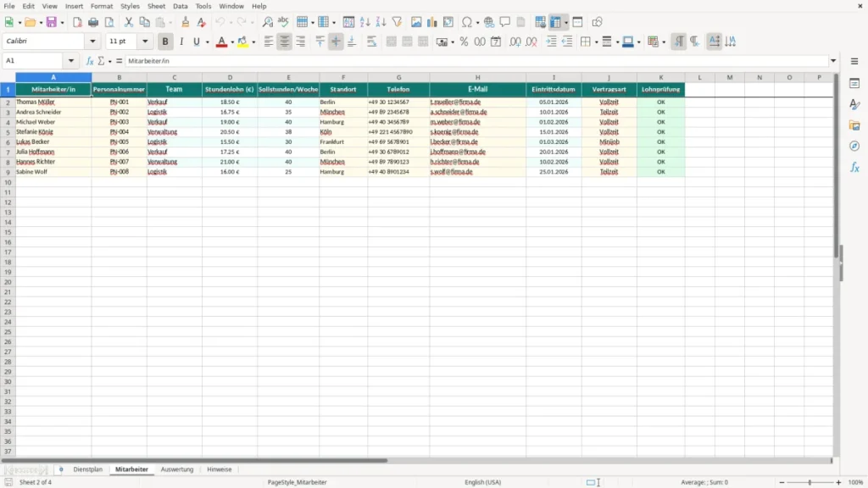This screenshot has height=488, width=868.
Task: Add a decimal place
Action: tap(515, 42)
